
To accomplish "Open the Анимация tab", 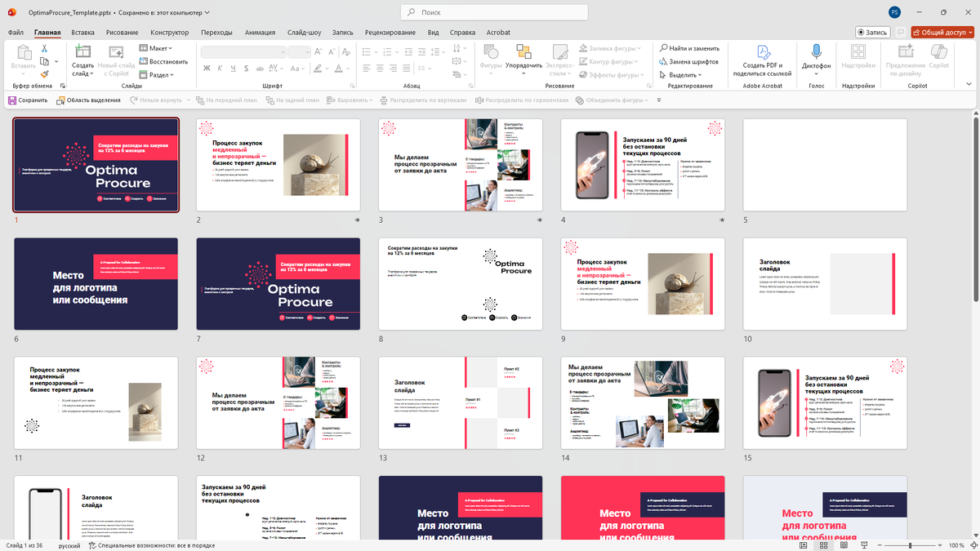I will pyautogui.click(x=260, y=33).
